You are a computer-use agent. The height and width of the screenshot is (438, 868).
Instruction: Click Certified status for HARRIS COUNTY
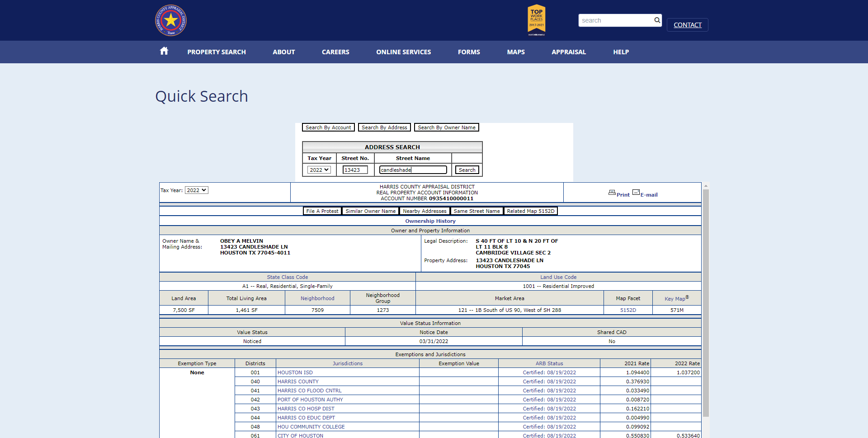coord(549,381)
